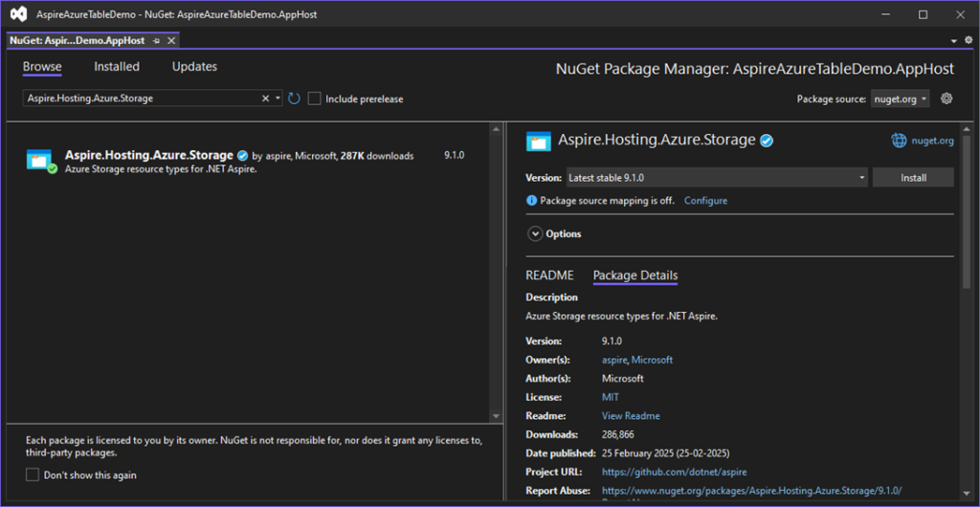Click the nuget.org globe icon
980x507 pixels.
click(899, 141)
